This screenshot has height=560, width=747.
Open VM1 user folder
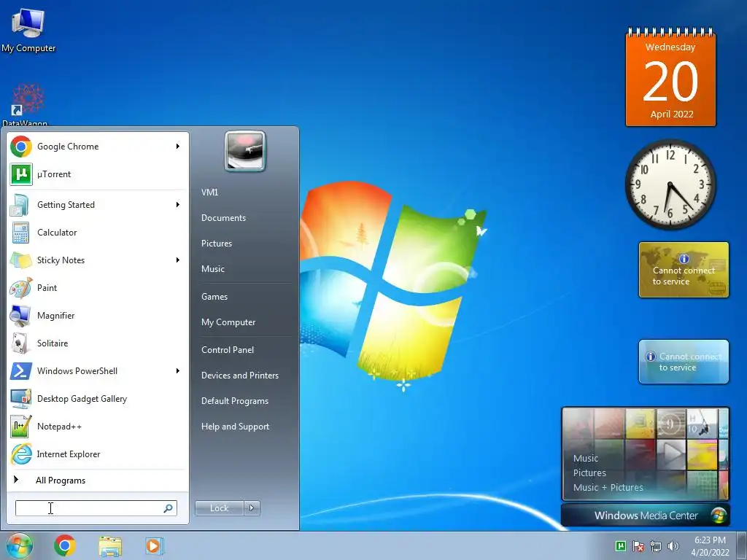click(x=209, y=192)
